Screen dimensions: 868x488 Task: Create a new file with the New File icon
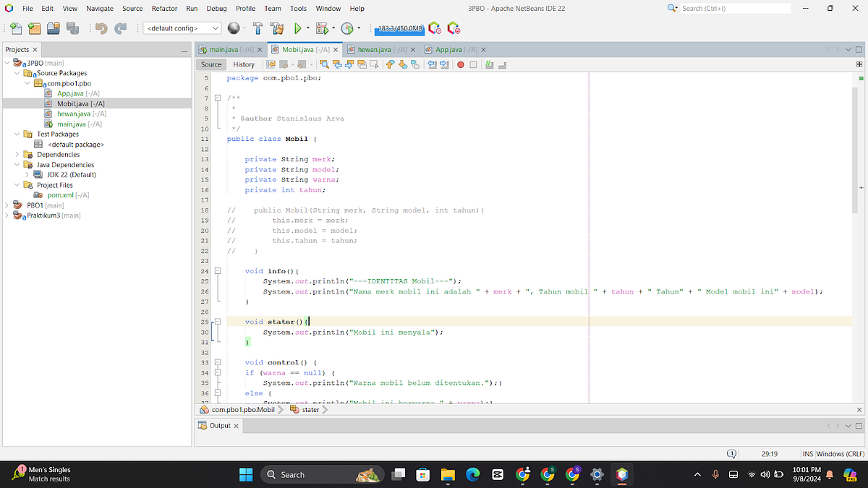[x=16, y=29]
